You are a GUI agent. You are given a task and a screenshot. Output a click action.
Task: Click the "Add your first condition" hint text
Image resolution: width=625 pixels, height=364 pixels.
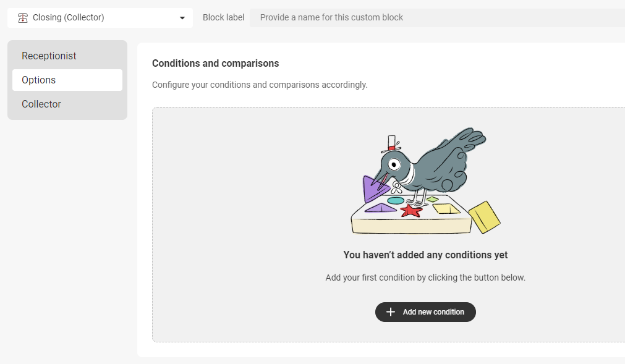pos(425,277)
